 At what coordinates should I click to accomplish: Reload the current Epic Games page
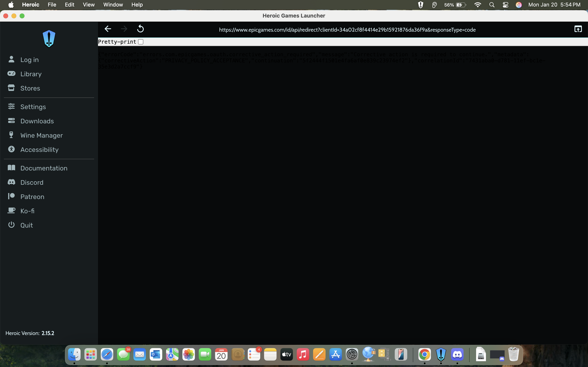point(141,29)
